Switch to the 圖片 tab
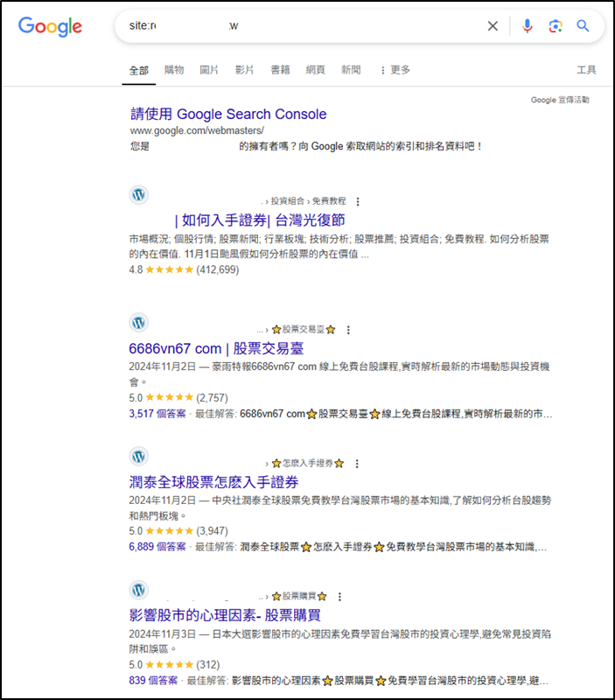The image size is (615, 700). point(209,70)
